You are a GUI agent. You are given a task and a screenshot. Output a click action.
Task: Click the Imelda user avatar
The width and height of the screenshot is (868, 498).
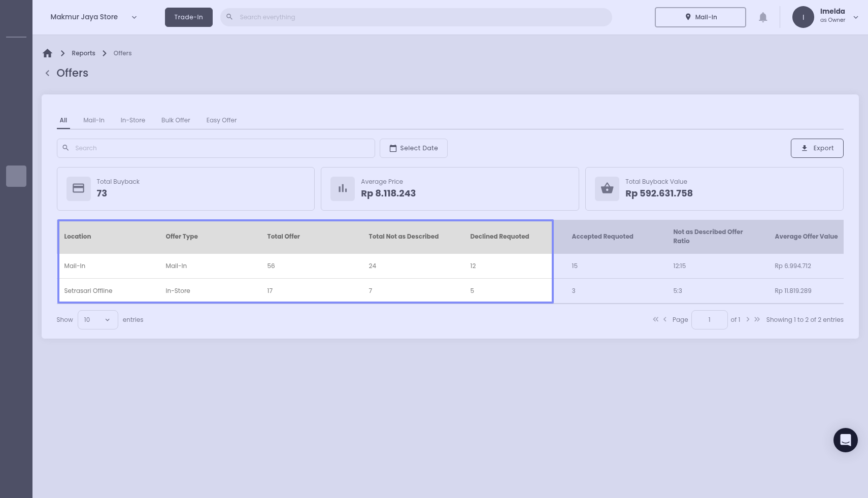pos(803,17)
